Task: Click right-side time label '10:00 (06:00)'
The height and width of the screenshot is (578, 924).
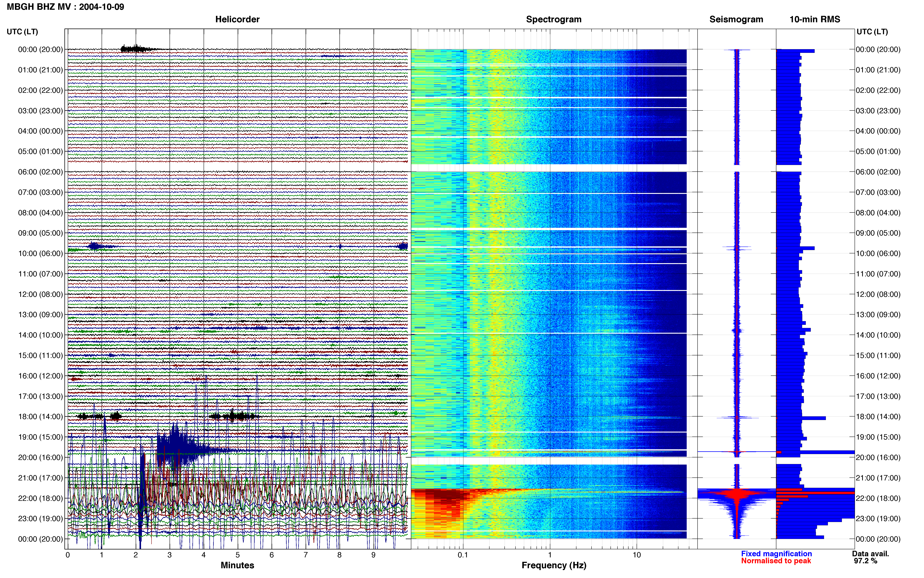Action: 878,253
